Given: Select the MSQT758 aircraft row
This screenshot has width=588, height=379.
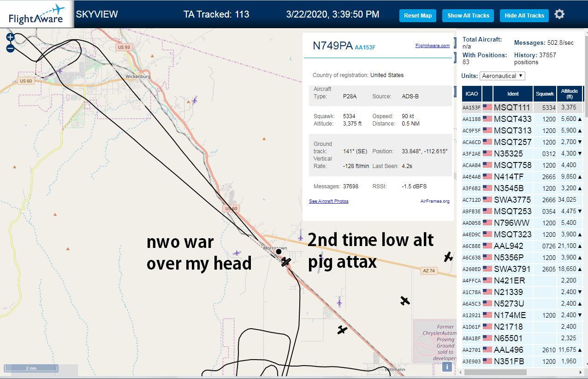Looking at the screenshot, I should (x=522, y=165).
